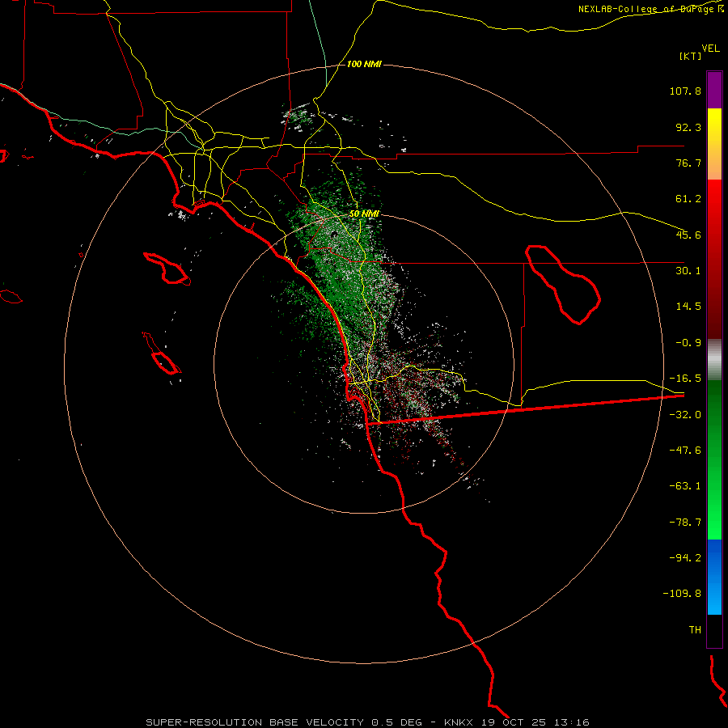
Task: Select the -94.2 scale value
Action: [x=685, y=557]
